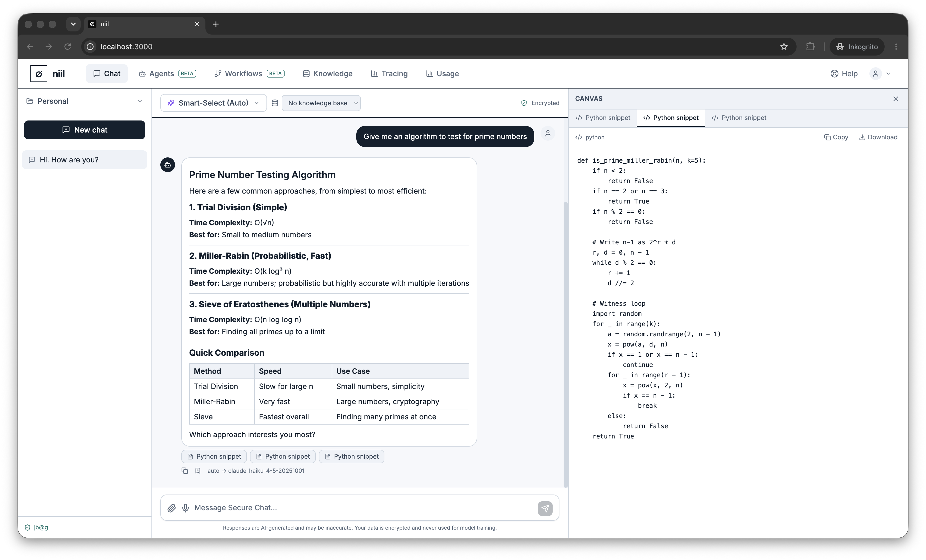The width and height of the screenshot is (926, 560).
Task: Copy the assistant response with the copy icon
Action: [184, 471]
